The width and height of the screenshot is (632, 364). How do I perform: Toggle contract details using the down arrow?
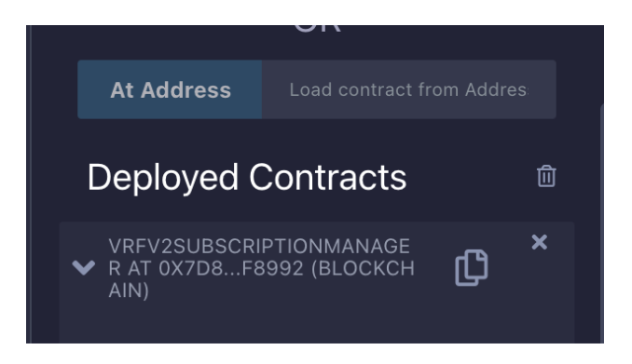pyautogui.click(x=84, y=267)
